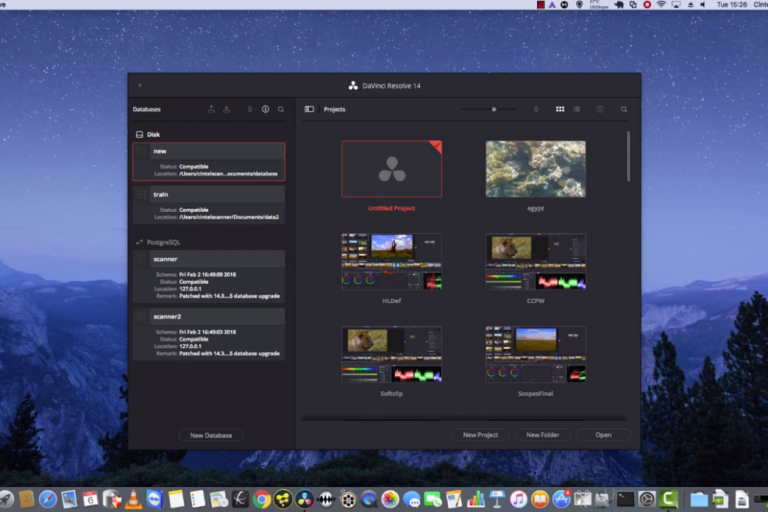This screenshot has height=512, width=768.
Task: Select the Untitled Project thumbnail
Action: (x=391, y=169)
